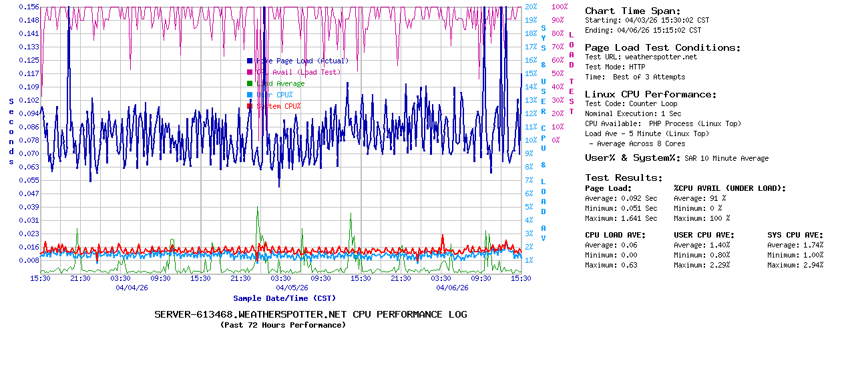868x367 pixels.
Task: Click the light blue User CPU% legend swatch
Action: (x=250, y=95)
